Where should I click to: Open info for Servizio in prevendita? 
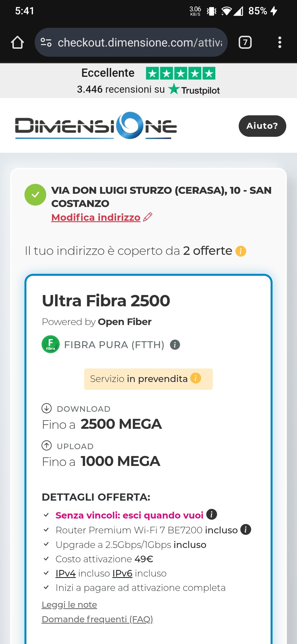point(196,378)
